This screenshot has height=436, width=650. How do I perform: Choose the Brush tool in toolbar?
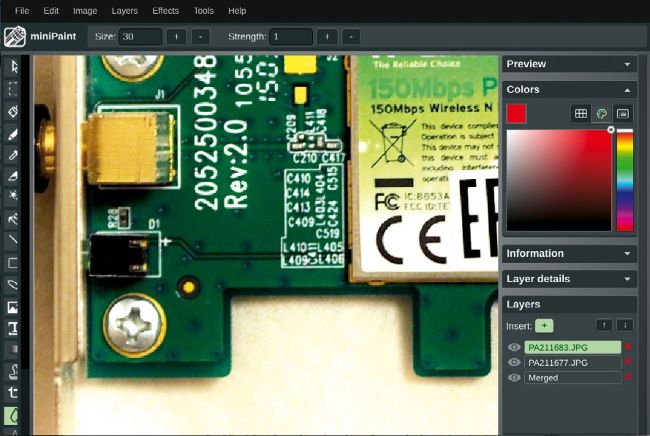[x=14, y=133]
